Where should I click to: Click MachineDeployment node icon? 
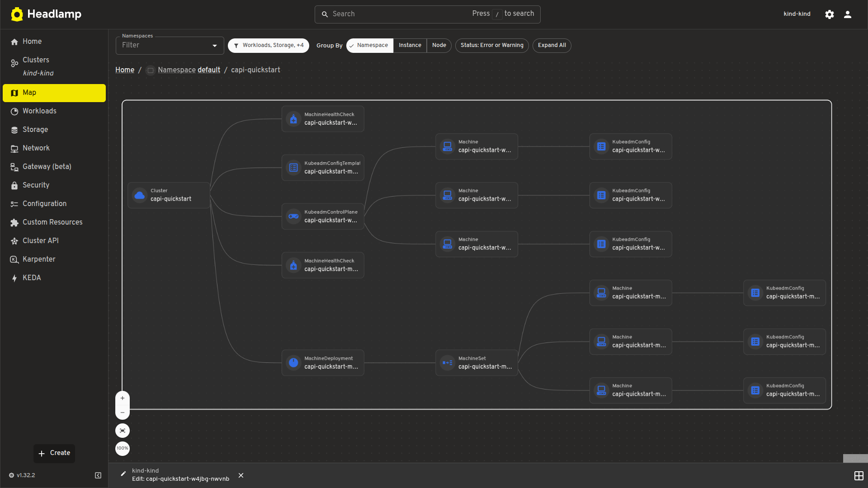pos(293,363)
